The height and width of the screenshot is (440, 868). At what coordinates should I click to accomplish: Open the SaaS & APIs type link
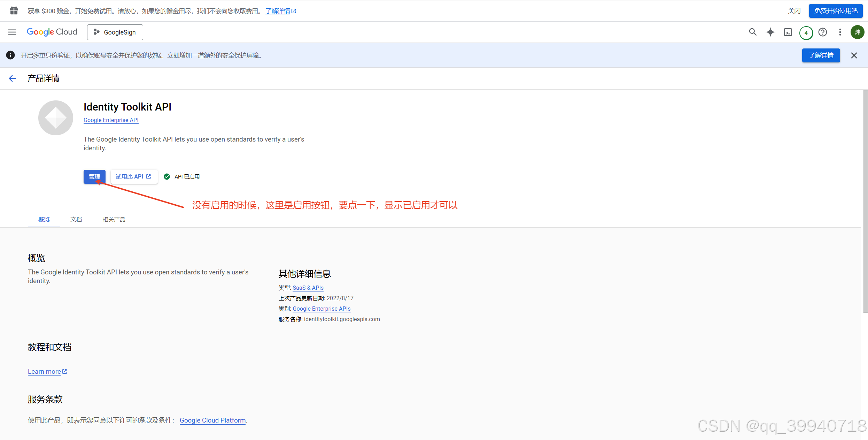click(x=308, y=288)
